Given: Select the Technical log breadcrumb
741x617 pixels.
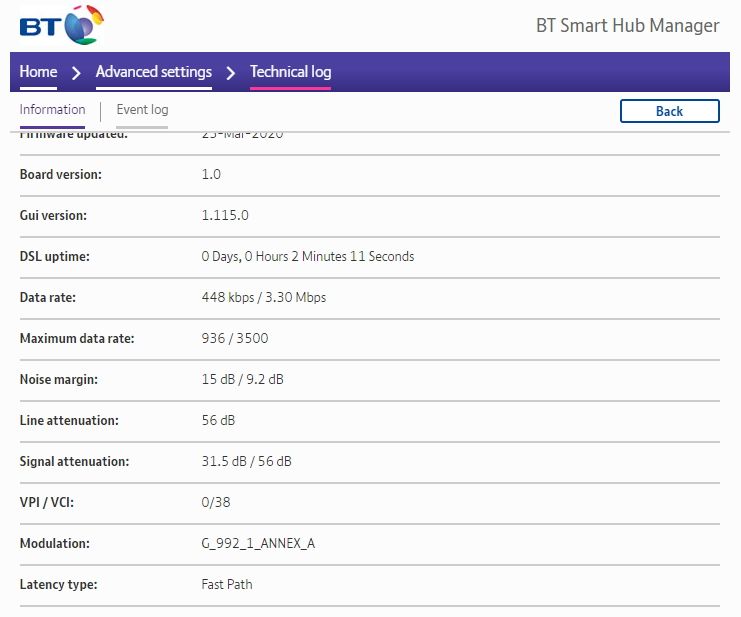Looking at the screenshot, I should click(x=290, y=72).
